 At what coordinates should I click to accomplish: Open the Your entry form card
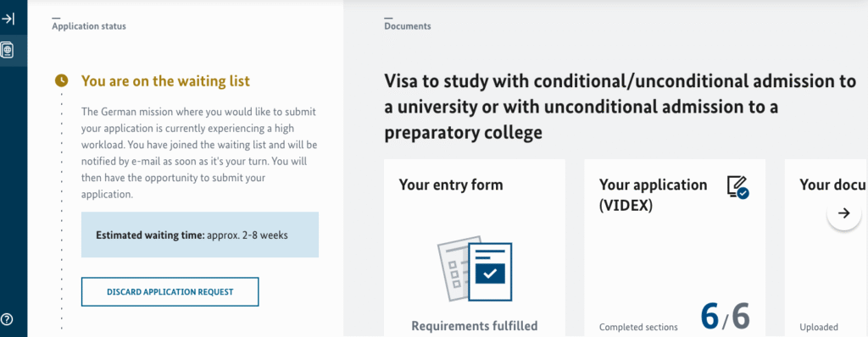475,248
